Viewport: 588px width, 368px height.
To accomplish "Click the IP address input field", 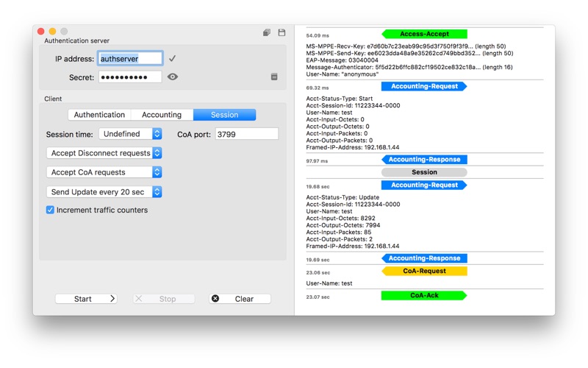I will [130, 58].
